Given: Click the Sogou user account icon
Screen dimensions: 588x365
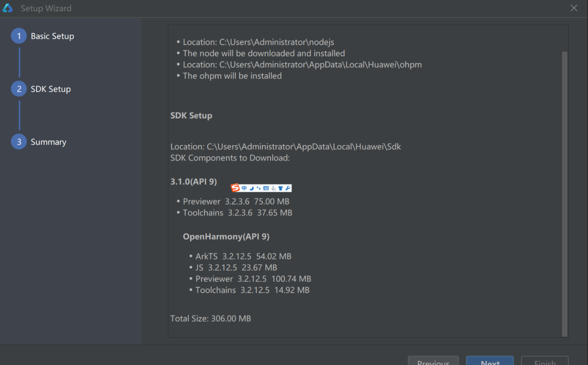Looking at the screenshot, I should pos(273,188).
